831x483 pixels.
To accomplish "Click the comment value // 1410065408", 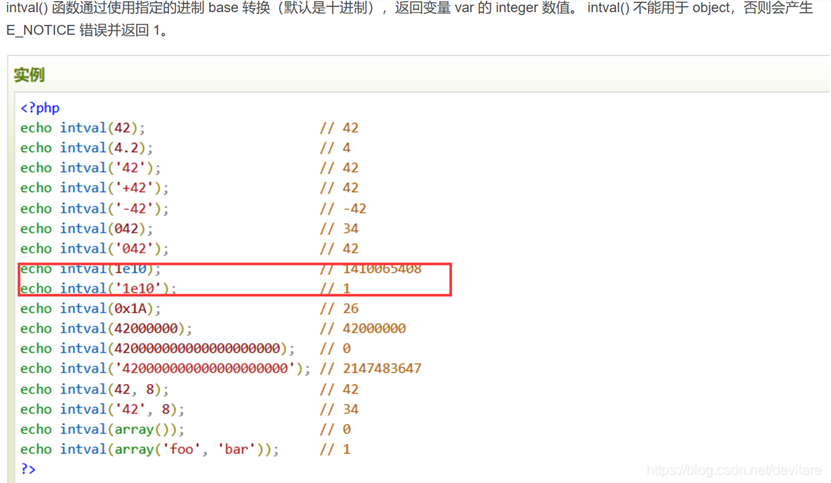I will click(370, 268).
